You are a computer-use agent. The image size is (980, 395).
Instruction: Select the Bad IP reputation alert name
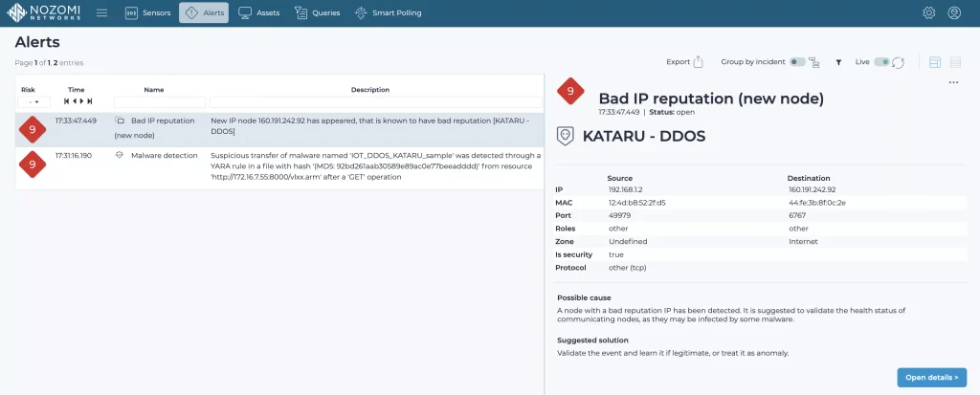(154, 127)
